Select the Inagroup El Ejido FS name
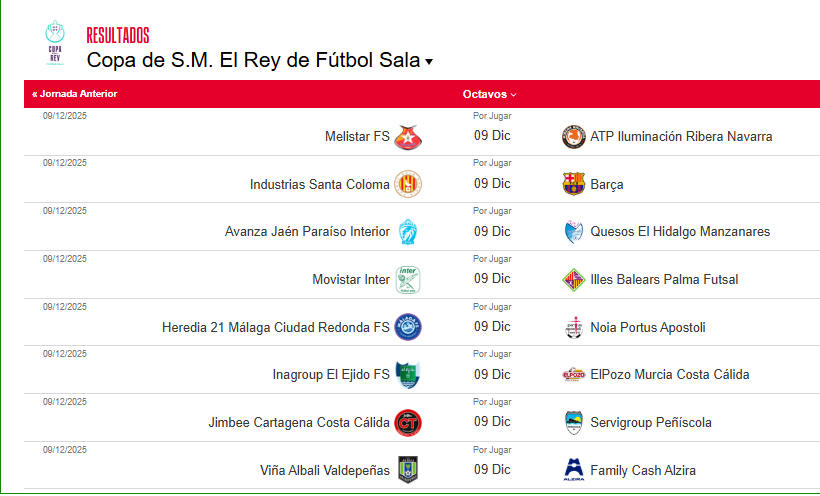 click(331, 375)
